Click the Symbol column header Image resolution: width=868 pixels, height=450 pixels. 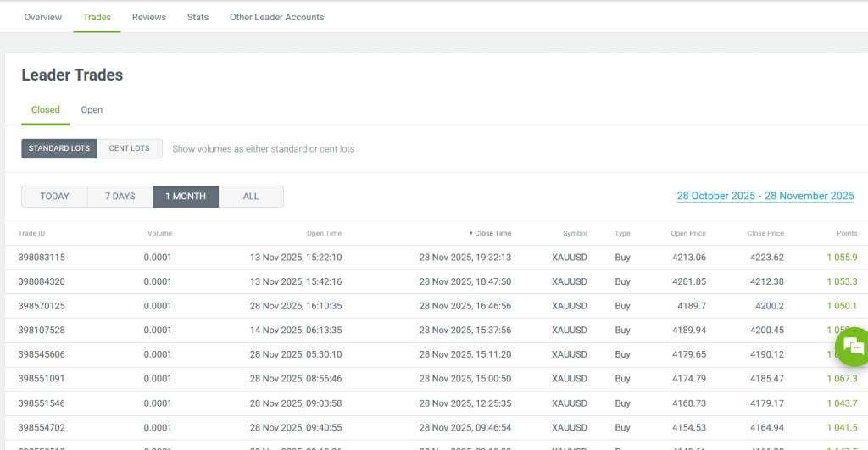[574, 233]
